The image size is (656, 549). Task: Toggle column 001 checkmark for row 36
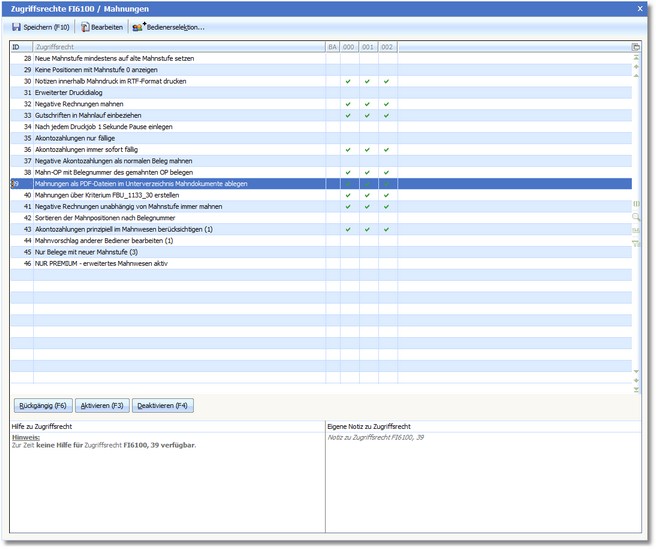click(367, 150)
